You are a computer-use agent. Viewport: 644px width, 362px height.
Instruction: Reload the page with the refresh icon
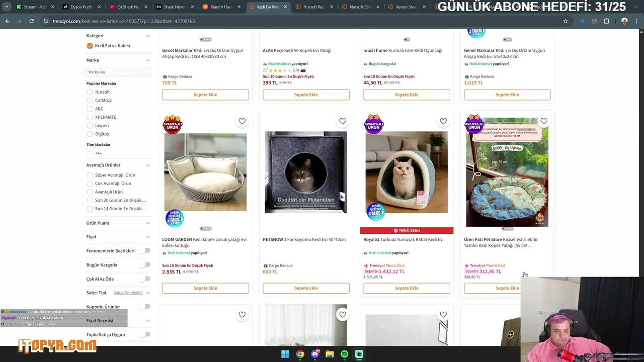coord(31,21)
